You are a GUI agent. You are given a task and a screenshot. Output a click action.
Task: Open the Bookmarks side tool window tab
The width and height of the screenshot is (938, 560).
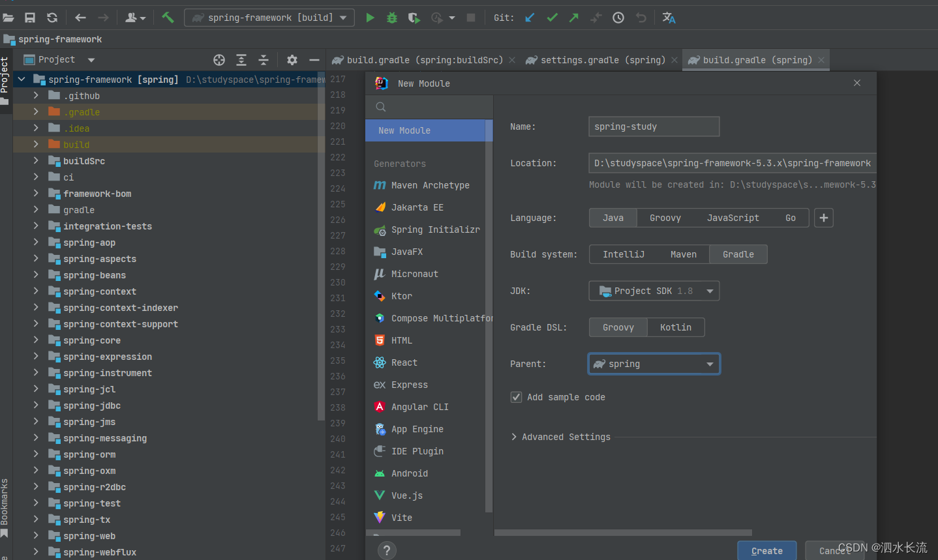5,508
